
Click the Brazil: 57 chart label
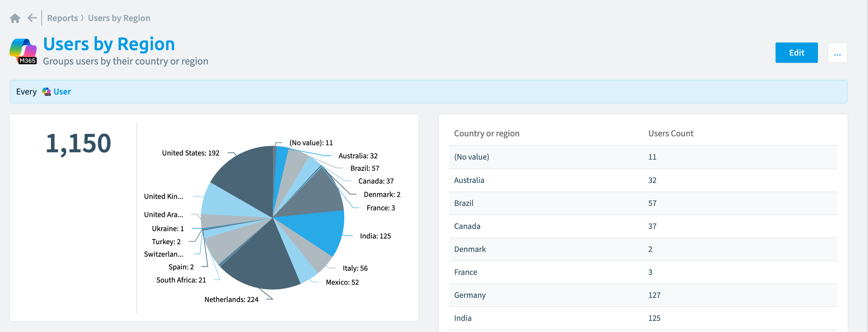pos(365,168)
